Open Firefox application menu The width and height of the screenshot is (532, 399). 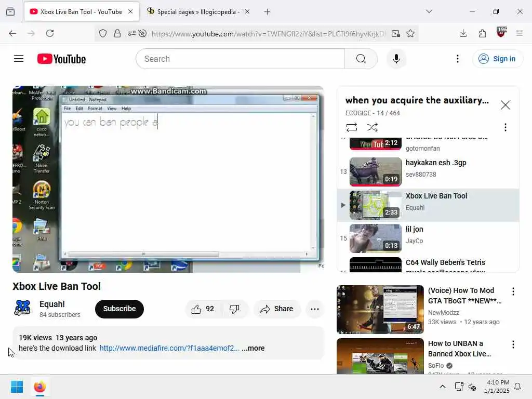[520, 33]
